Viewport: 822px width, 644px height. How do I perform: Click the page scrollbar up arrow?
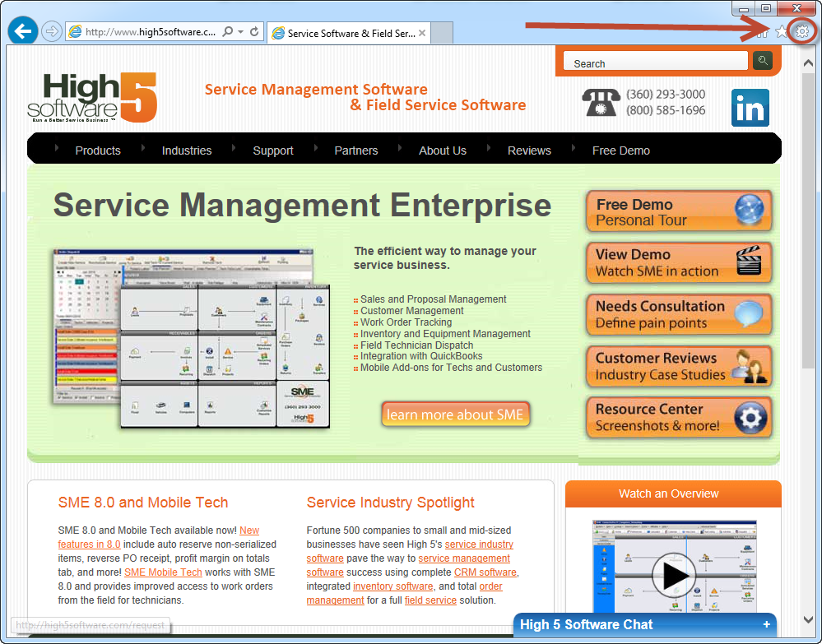tap(808, 63)
